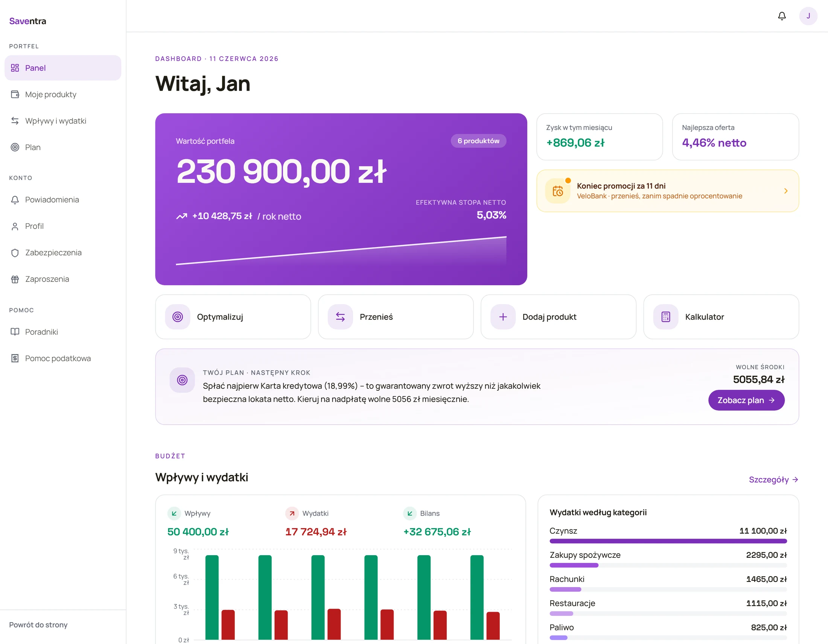Image resolution: width=828 pixels, height=644 pixels.
Task: Click Powrót do strony link
Action: [x=38, y=625]
